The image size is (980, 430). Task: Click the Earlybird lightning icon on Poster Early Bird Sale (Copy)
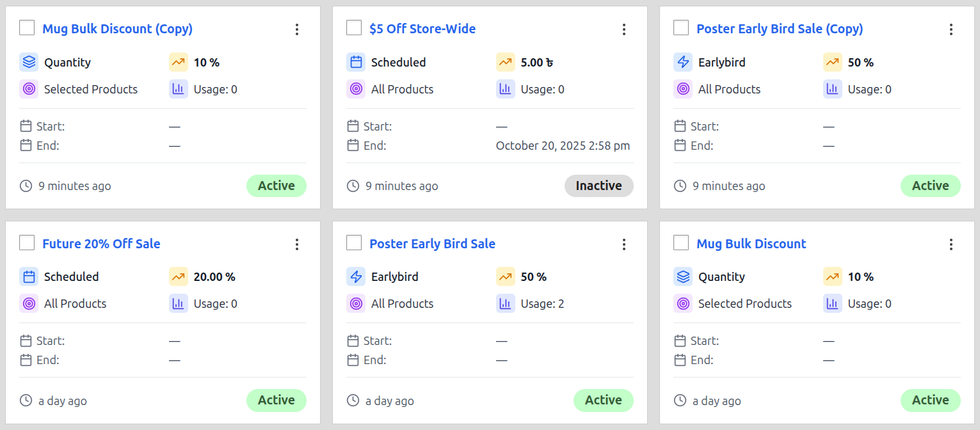coord(682,62)
